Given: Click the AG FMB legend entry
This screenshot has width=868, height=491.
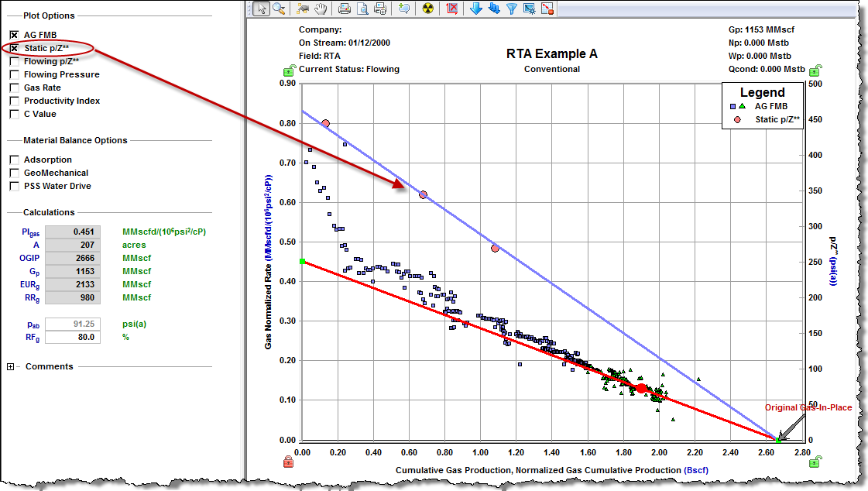Looking at the screenshot, I should pos(770,106).
